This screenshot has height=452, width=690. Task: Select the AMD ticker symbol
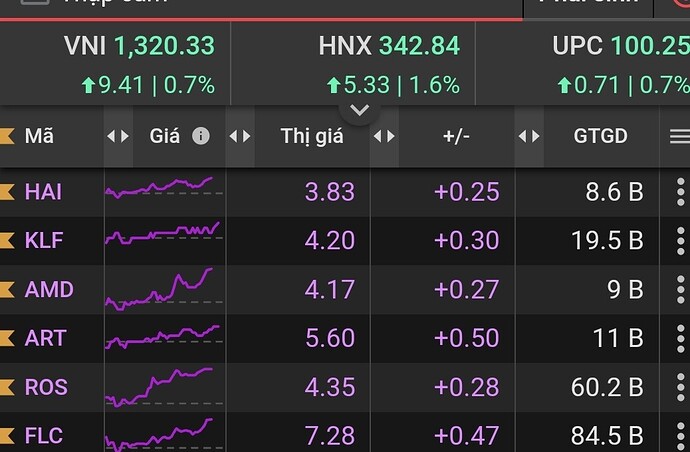(x=49, y=290)
